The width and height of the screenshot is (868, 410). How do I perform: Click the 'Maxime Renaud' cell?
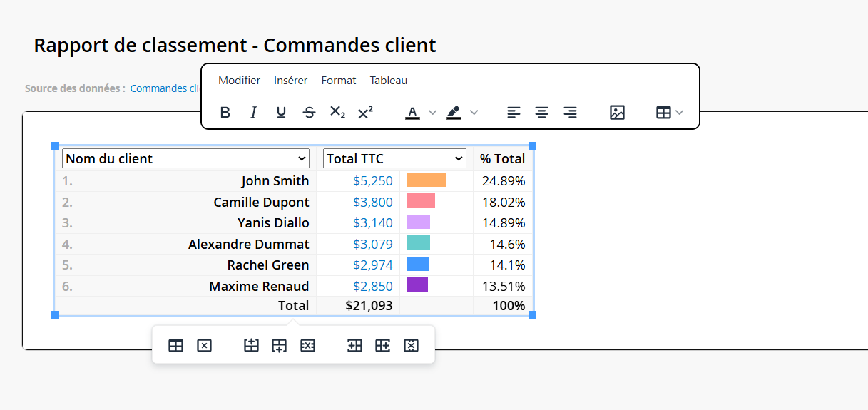pos(185,286)
